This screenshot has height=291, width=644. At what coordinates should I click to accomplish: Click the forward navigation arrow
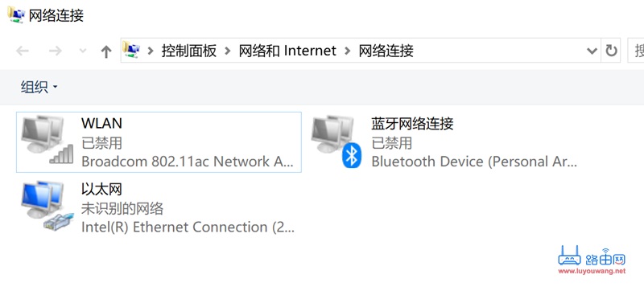(x=55, y=51)
